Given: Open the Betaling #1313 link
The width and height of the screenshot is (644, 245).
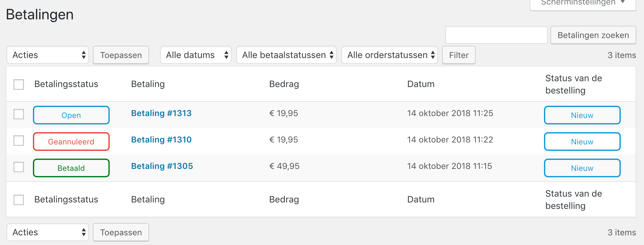Looking at the screenshot, I should 161,113.
